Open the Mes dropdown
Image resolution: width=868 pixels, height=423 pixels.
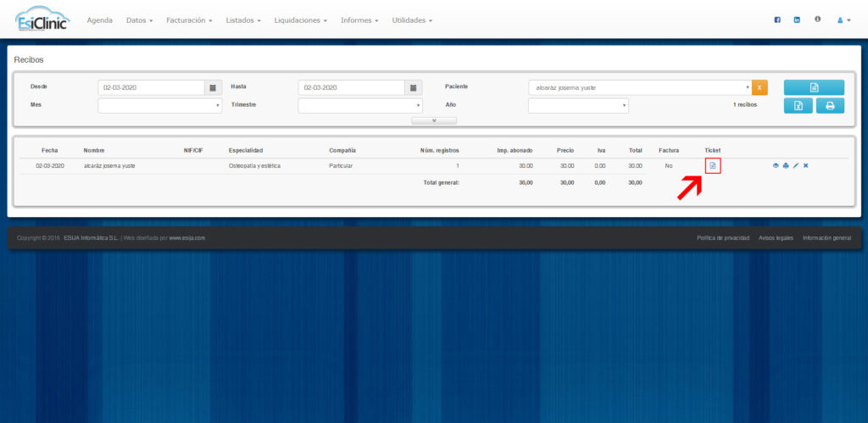click(160, 106)
